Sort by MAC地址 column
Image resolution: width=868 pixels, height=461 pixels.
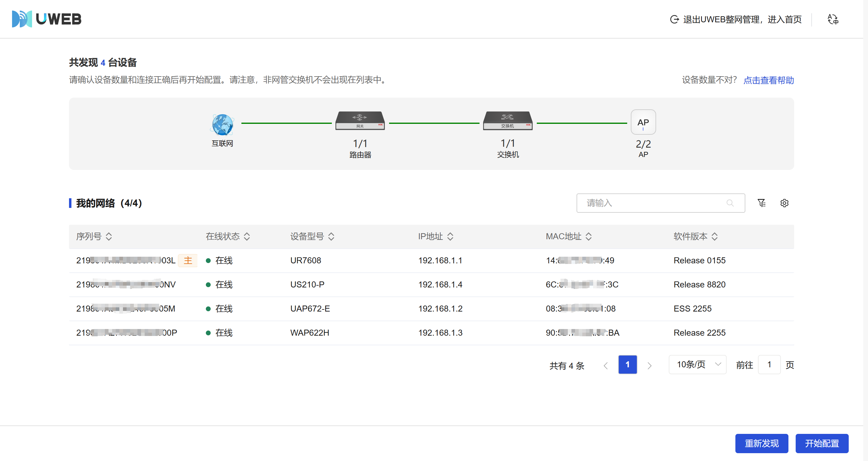pyautogui.click(x=588, y=237)
